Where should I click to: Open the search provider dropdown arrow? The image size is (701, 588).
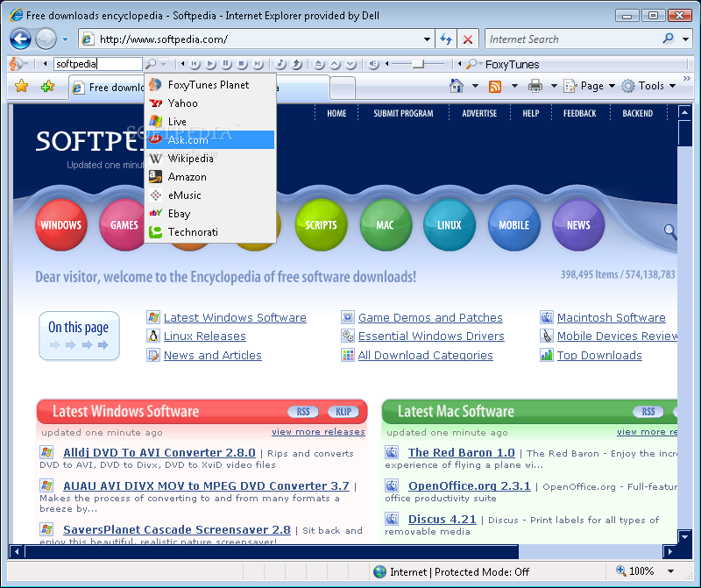point(685,39)
